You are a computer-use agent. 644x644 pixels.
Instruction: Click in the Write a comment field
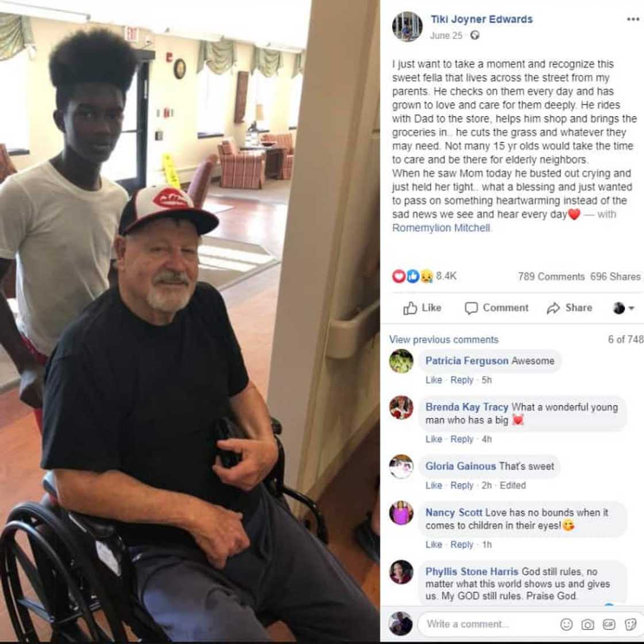(489, 624)
